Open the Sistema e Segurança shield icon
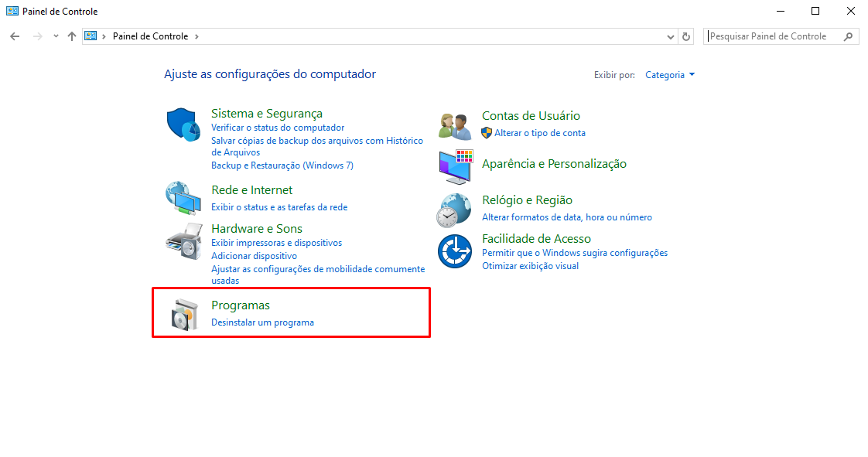Image resolution: width=868 pixels, height=457 pixels. 183,125
